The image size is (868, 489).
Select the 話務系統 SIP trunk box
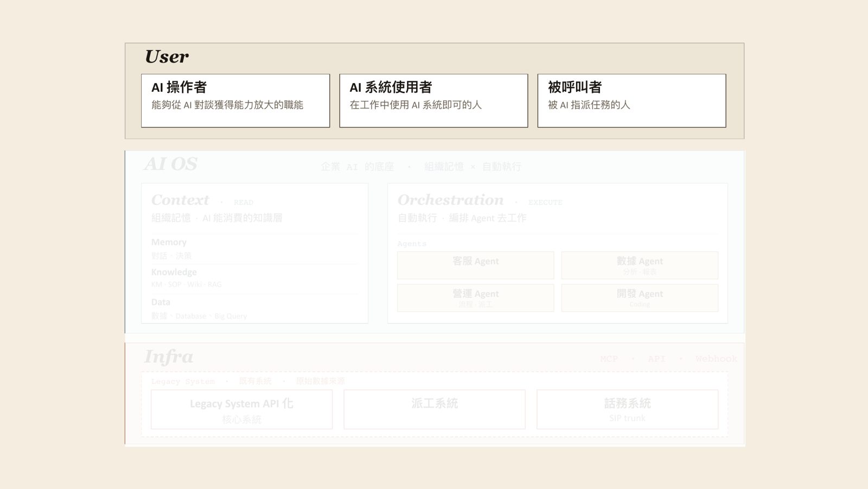pos(627,410)
